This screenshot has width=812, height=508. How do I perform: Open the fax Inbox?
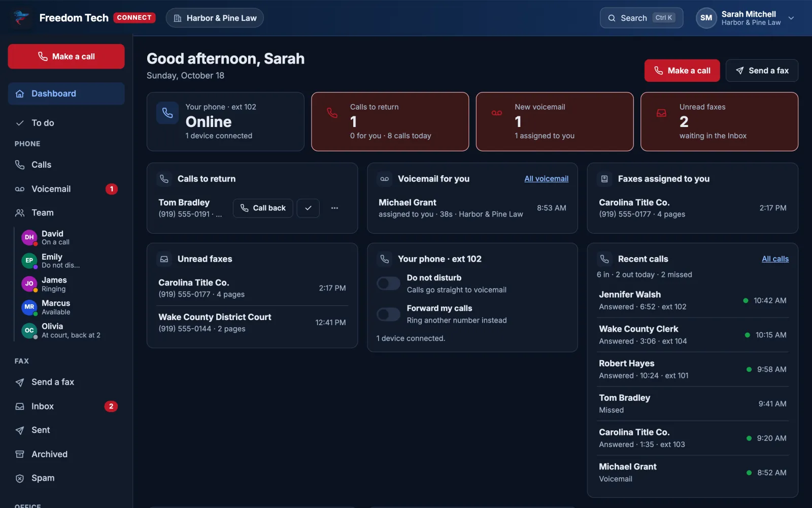click(x=66, y=406)
